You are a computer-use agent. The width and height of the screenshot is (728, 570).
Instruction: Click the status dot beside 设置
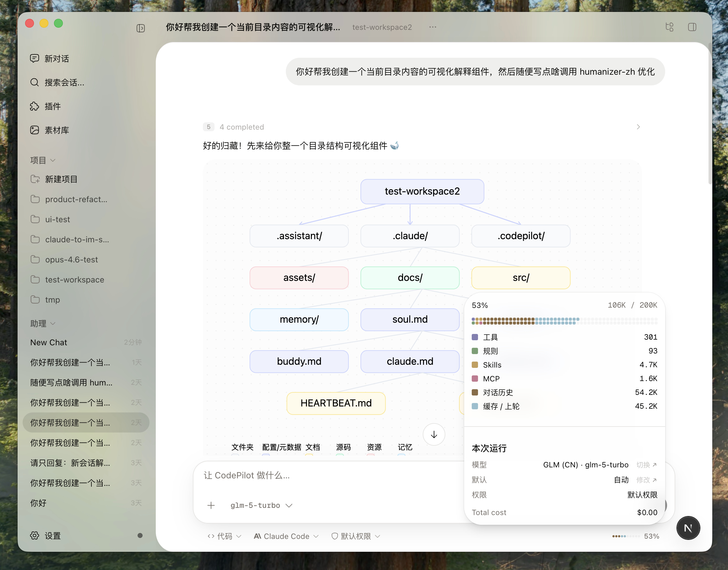[x=140, y=535]
